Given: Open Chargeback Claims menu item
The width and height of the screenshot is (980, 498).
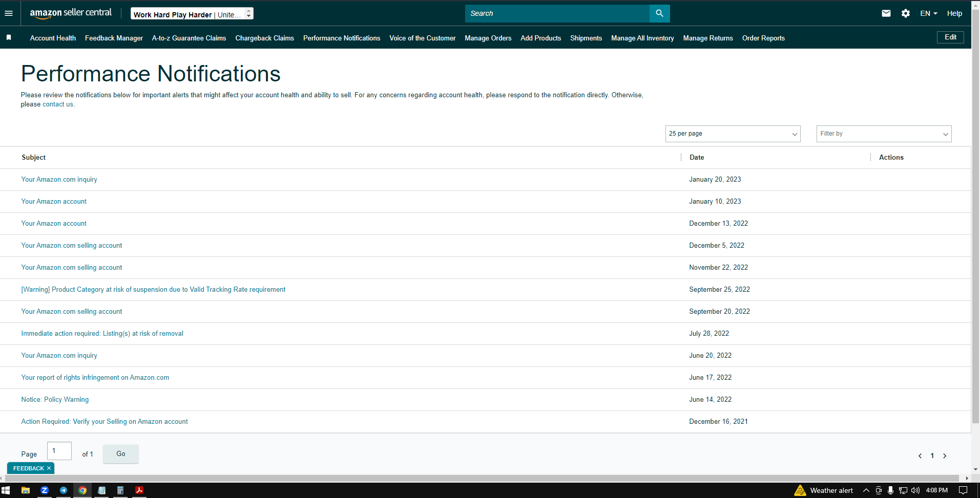Looking at the screenshot, I should (x=264, y=38).
